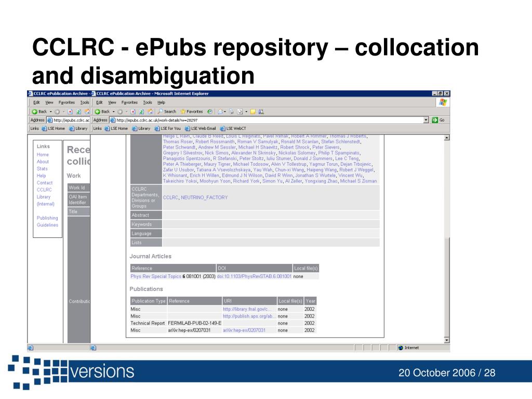Click author Michael S Zisman
Image resolution: width=532 pixels, height=399 pixels.
point(358,181)
